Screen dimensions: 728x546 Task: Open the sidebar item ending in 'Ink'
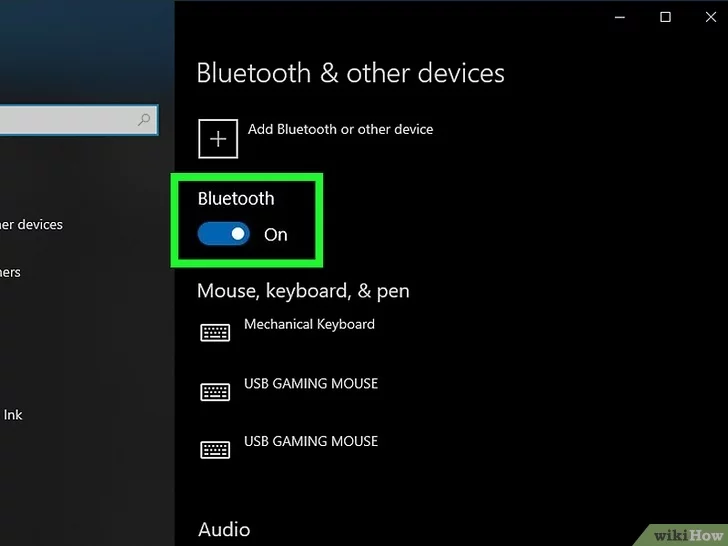point(13,415)
